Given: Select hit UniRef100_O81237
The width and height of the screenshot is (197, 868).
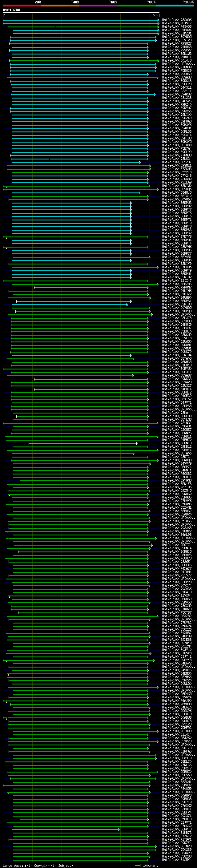Looking at the screenshot, I should (x=177, y=162).
